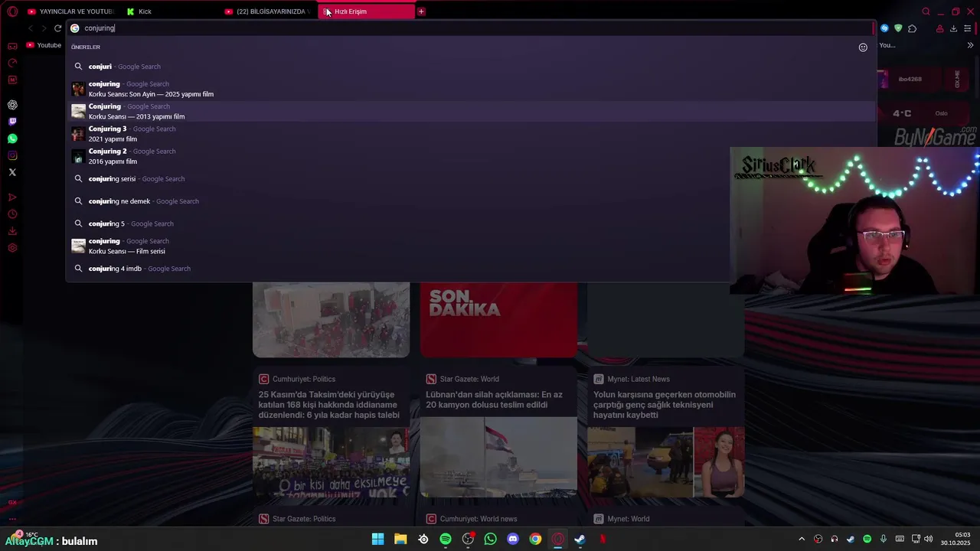
Task: Open the Extensions cube icon
Action: tap(912, 28)
